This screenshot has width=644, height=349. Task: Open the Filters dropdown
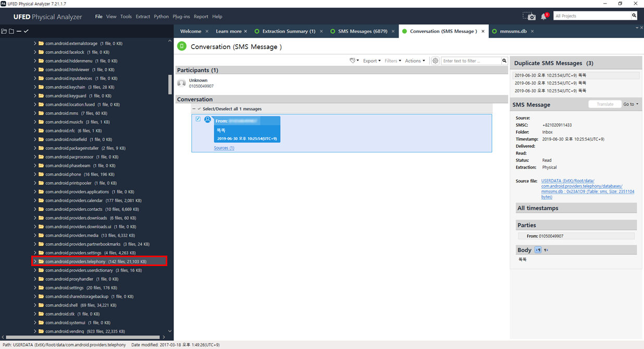(393, 61)
